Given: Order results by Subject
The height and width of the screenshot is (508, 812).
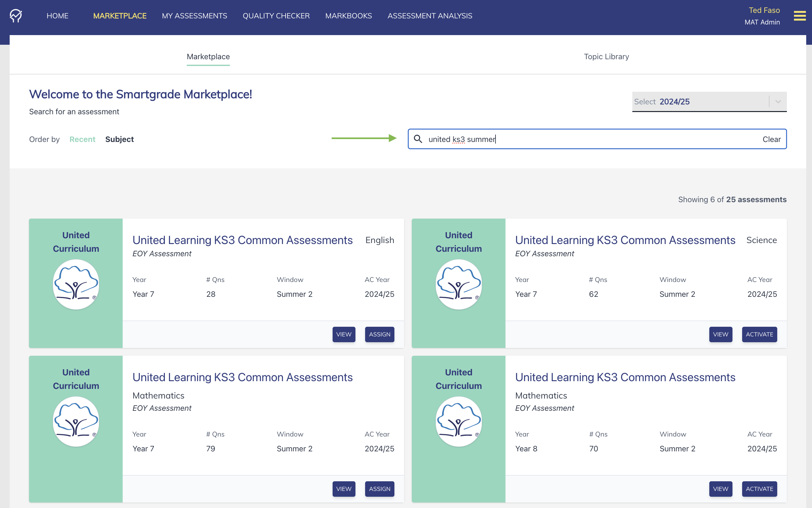Looking at the screenshot, I should pyautogui.click(x=119, y=139).
